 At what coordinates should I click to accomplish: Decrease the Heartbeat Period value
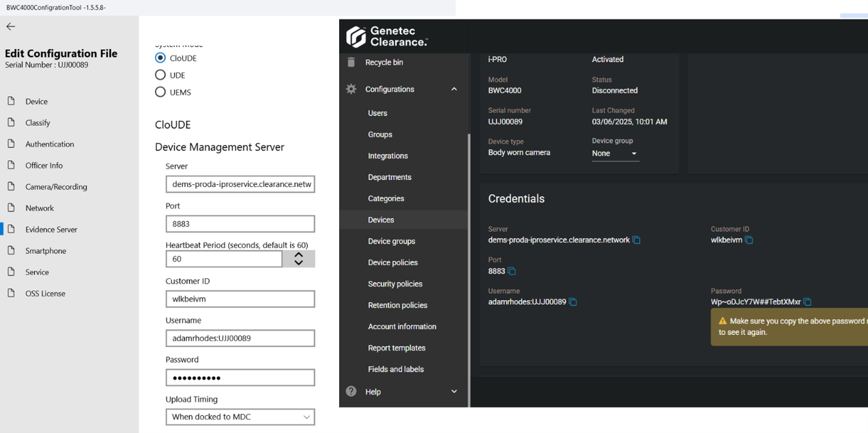click(x=298, y=263)
